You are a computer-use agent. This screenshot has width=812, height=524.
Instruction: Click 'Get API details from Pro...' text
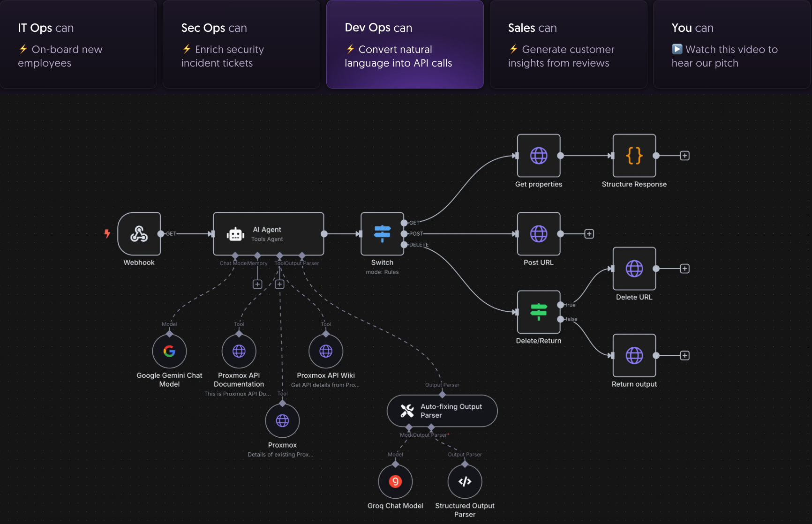coord(325,385)
